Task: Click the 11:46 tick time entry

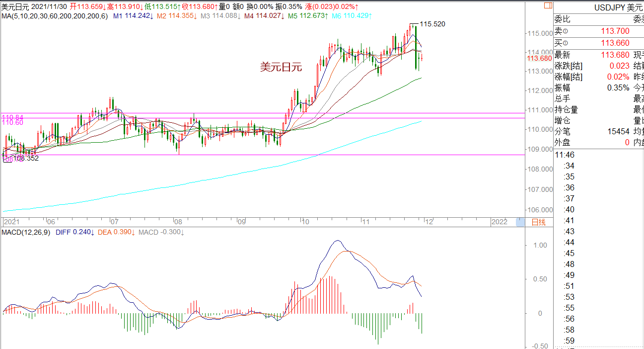Action: tap(565, 155)
